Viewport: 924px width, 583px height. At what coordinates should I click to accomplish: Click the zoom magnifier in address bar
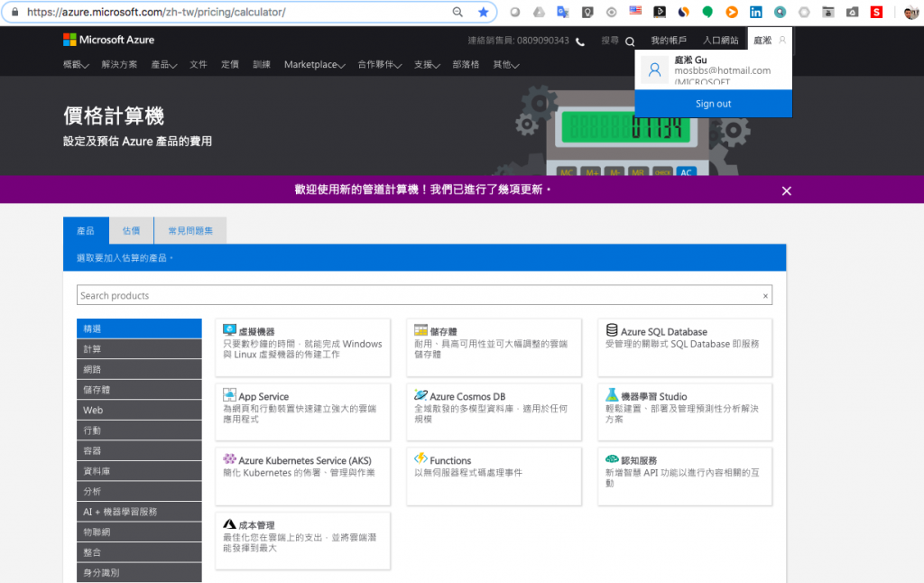click(x=457, y=12)
